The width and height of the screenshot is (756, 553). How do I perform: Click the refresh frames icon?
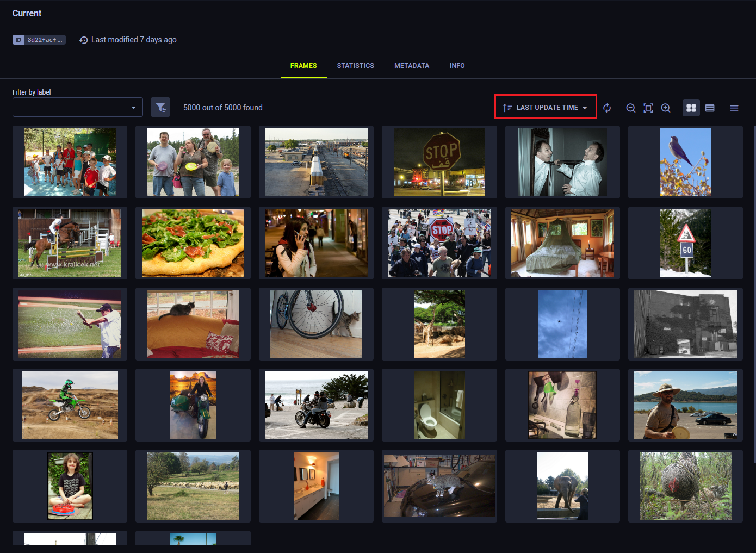(607, 108)
